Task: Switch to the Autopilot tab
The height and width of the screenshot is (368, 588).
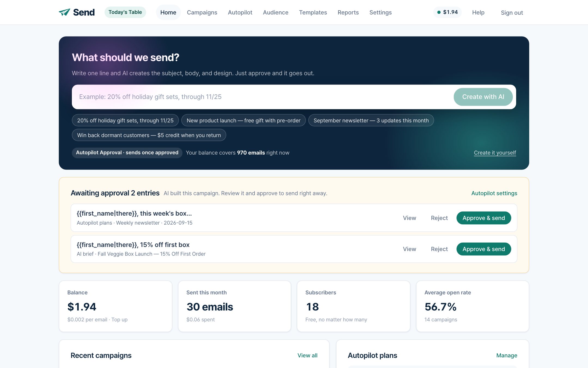Action: tap(240, 12)
